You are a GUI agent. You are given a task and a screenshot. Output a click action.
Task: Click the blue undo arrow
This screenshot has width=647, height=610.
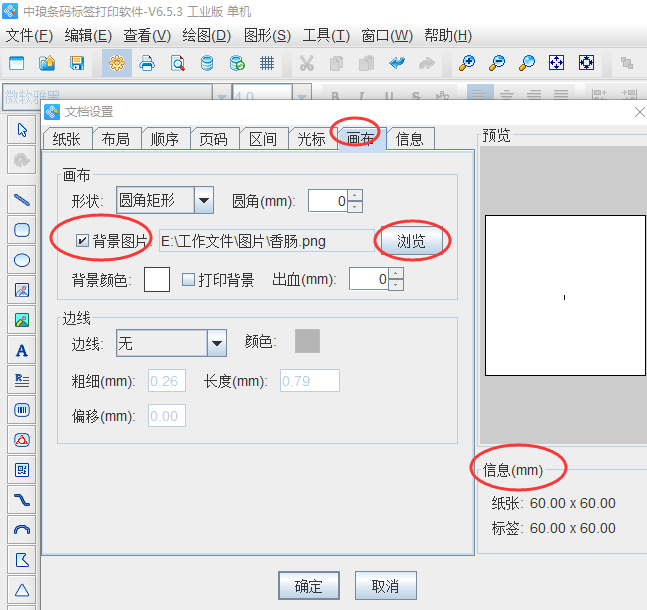point(397,63)
